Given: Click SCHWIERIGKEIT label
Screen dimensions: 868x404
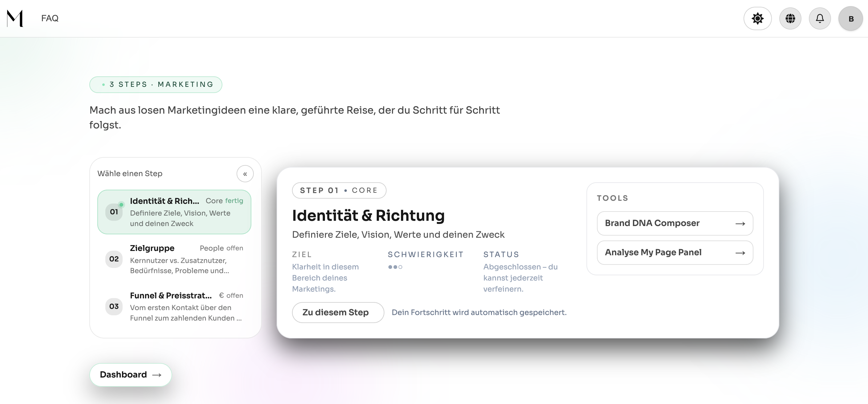Looking at the screenshot, I should click(x=426, y=255).
